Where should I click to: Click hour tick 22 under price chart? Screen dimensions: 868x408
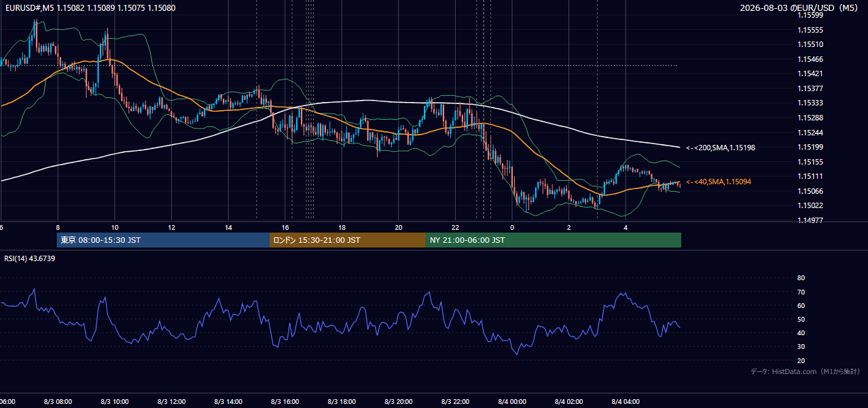(456, 227)
